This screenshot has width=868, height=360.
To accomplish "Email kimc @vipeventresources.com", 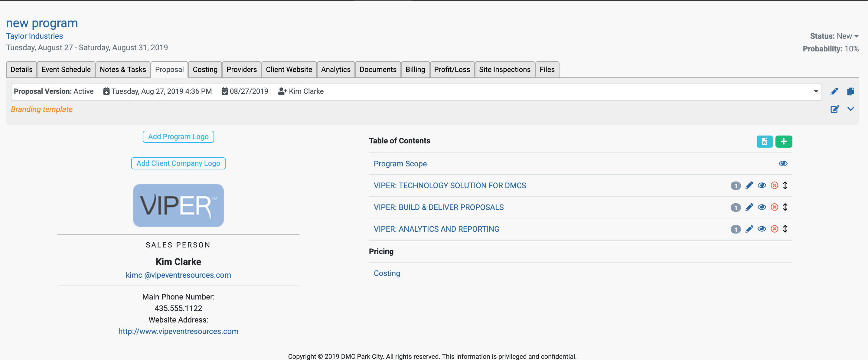I will coord(178,275).
